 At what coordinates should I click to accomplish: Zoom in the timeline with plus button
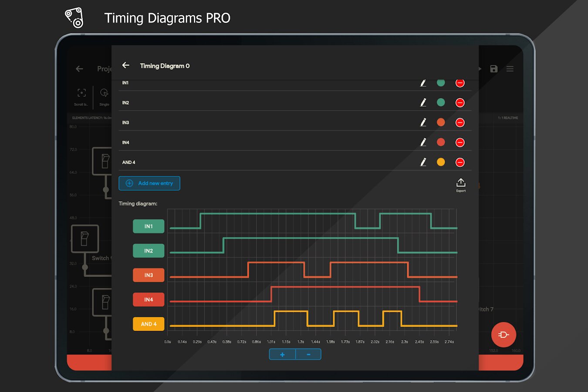click(x=282, y=355)
